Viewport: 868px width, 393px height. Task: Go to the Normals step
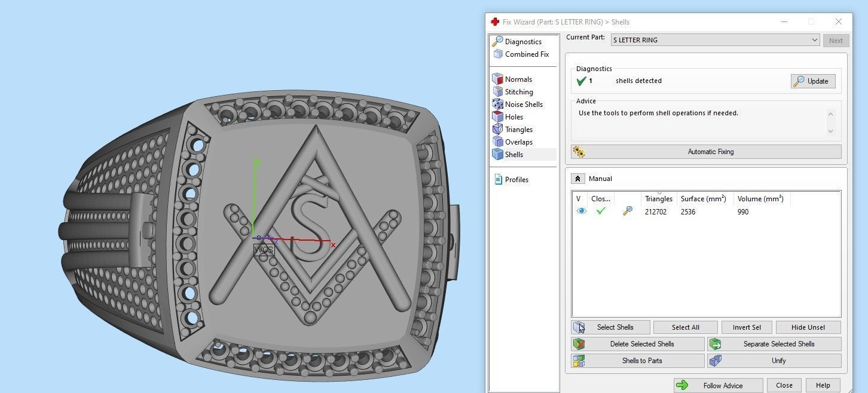(x=518, y=79)
